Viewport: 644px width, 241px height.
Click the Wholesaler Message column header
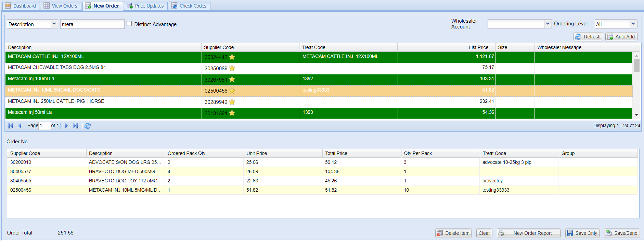584,47
